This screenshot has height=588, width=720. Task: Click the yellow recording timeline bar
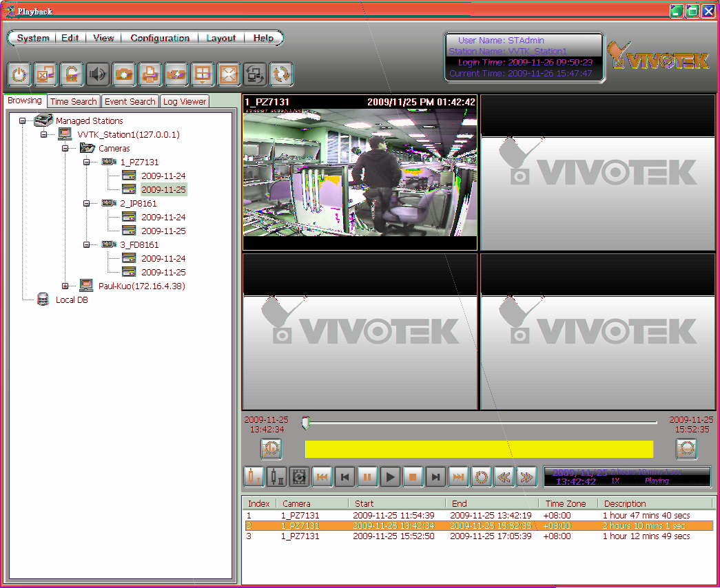click(479, 449)
